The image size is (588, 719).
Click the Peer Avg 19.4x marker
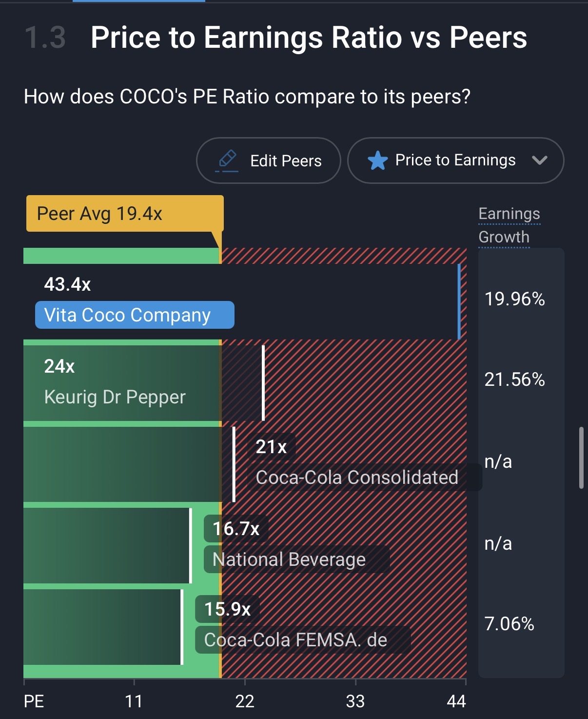tap(125, 214)
